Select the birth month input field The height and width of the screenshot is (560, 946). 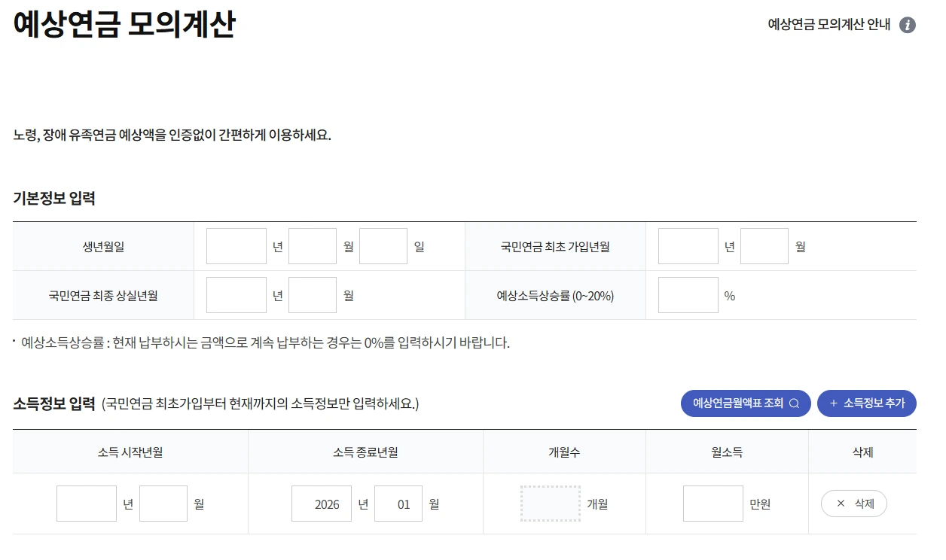tap(312, 246)
